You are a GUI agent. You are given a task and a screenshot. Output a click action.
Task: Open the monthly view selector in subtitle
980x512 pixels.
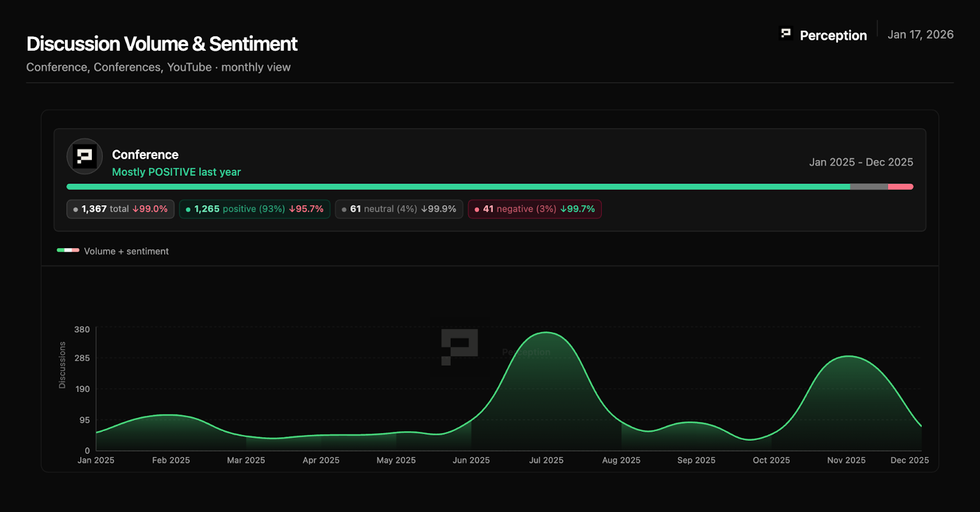point(255,67)
